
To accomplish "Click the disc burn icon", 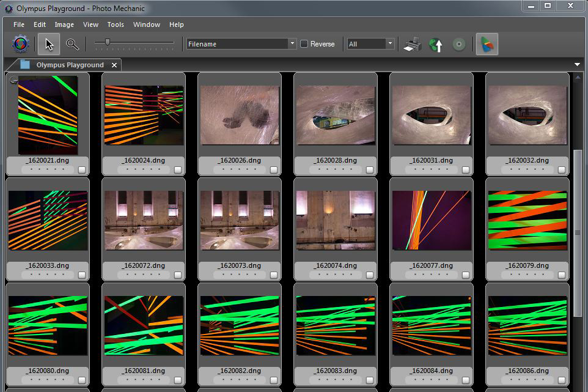I will (x=458, y=44).
